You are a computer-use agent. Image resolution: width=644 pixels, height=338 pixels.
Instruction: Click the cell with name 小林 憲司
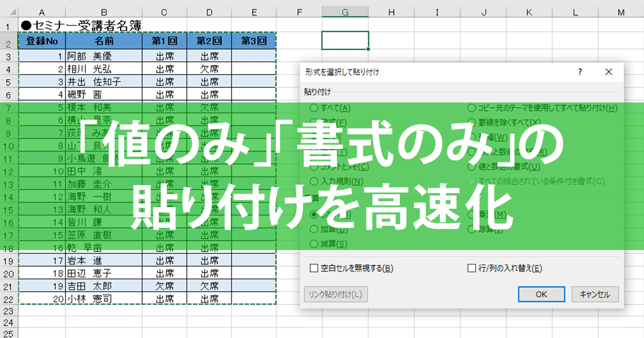click(x=104, y=299)
